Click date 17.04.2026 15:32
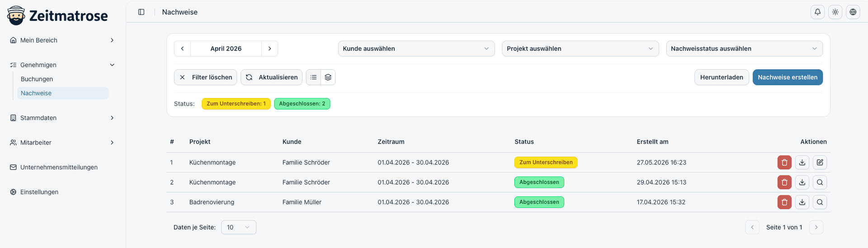This screenshot has width=868, height=248. point(661,202)
